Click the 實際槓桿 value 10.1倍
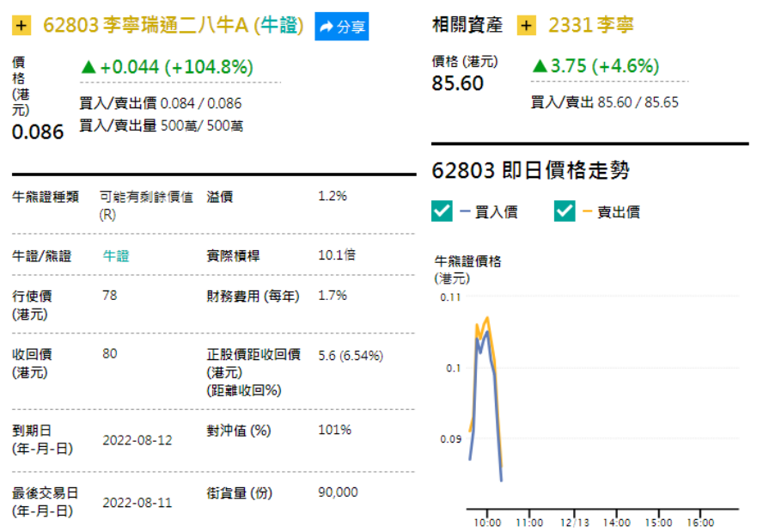This screenshot has width=757, height=532. 337,255
